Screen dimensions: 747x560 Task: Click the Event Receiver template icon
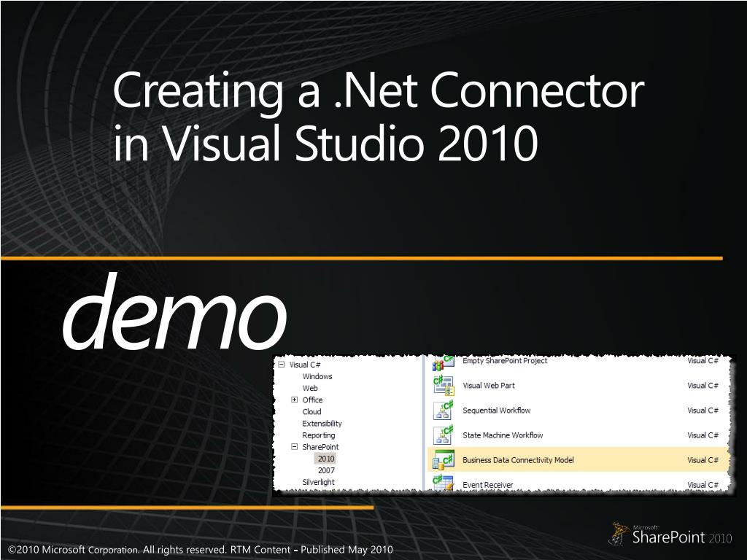(x=443, y=483)
